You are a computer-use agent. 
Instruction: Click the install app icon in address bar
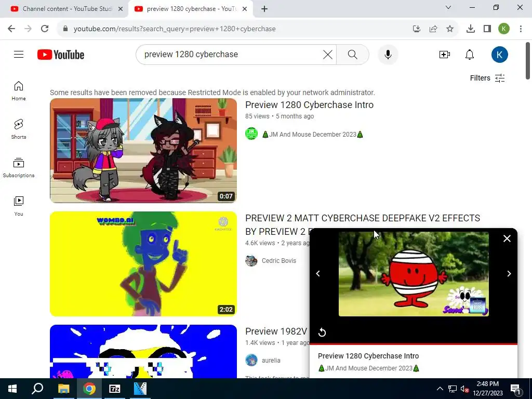click(416, 29)
